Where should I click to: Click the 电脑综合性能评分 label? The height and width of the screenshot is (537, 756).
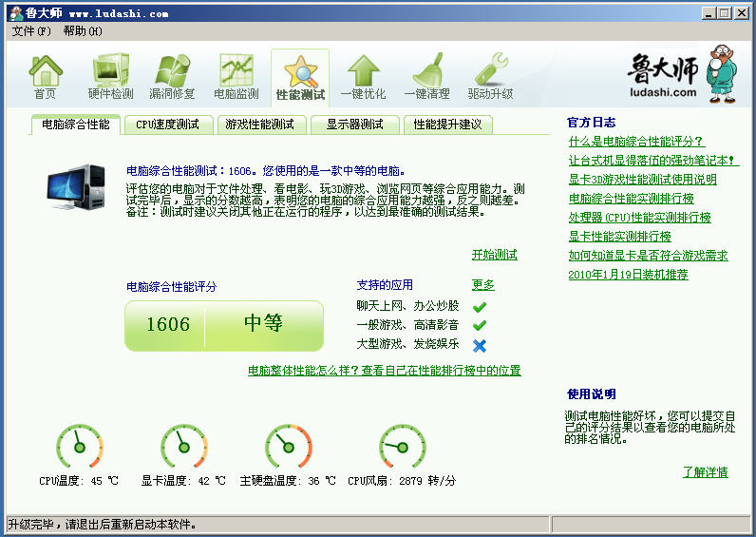(172, 287)
